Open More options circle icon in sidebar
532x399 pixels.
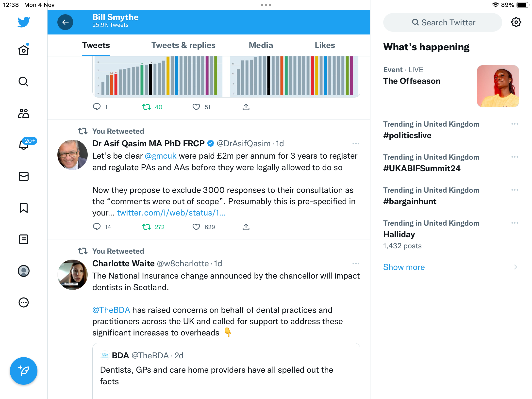pos(24,302)
